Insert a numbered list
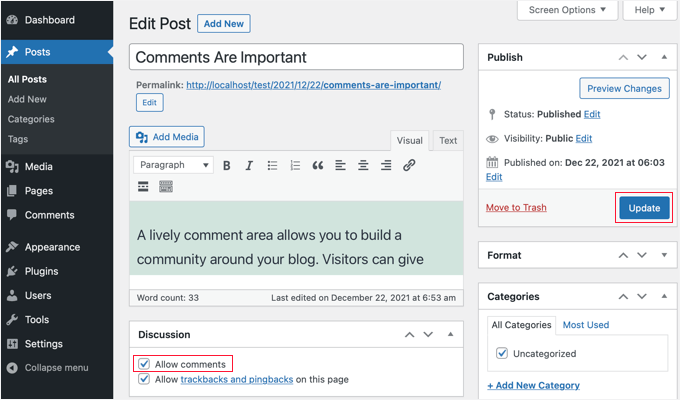Viewport: 680px width, 400px height. pyautogui.click(x=295, y=165)
